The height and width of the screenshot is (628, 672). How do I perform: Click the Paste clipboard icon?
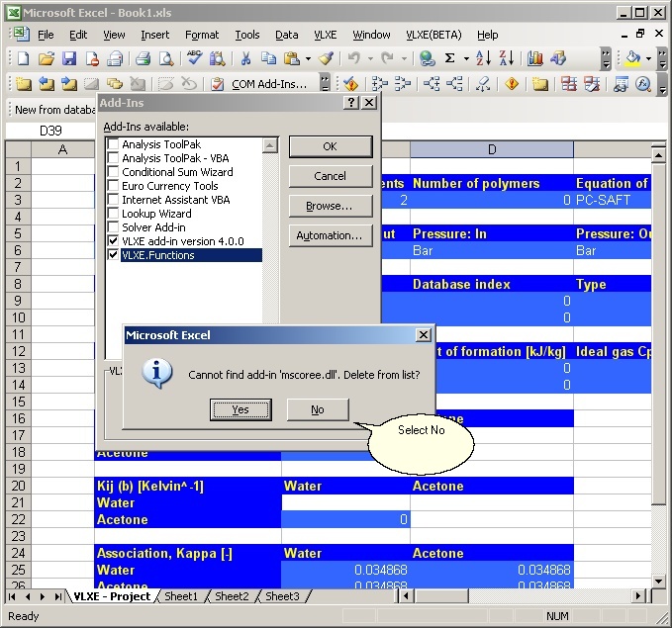click(292, 58)
